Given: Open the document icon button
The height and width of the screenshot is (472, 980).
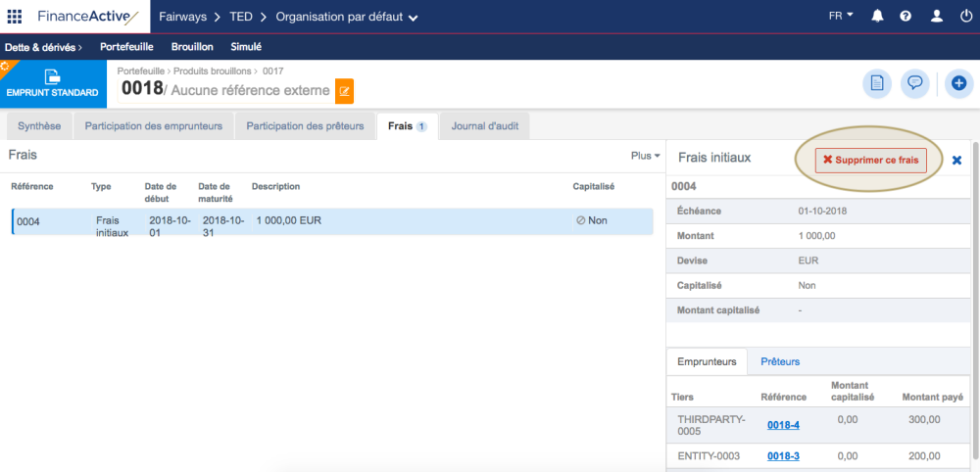Looking at the screenshot, I should click(877, 83).
